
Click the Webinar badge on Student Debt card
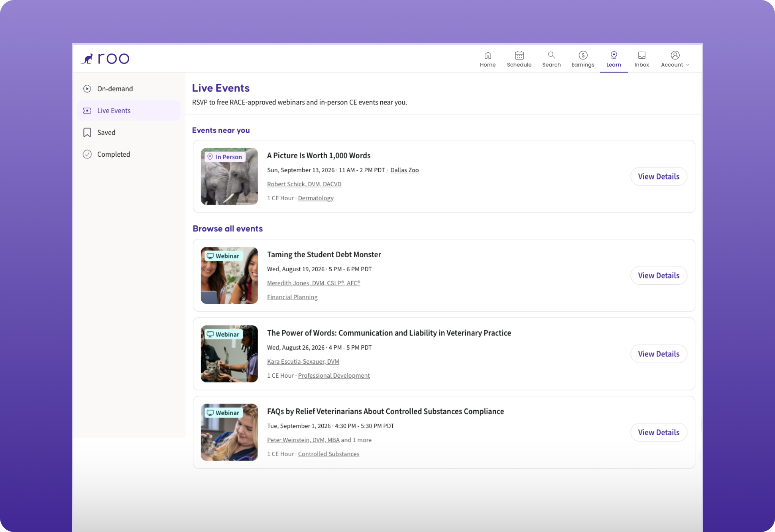click(223, 256)
